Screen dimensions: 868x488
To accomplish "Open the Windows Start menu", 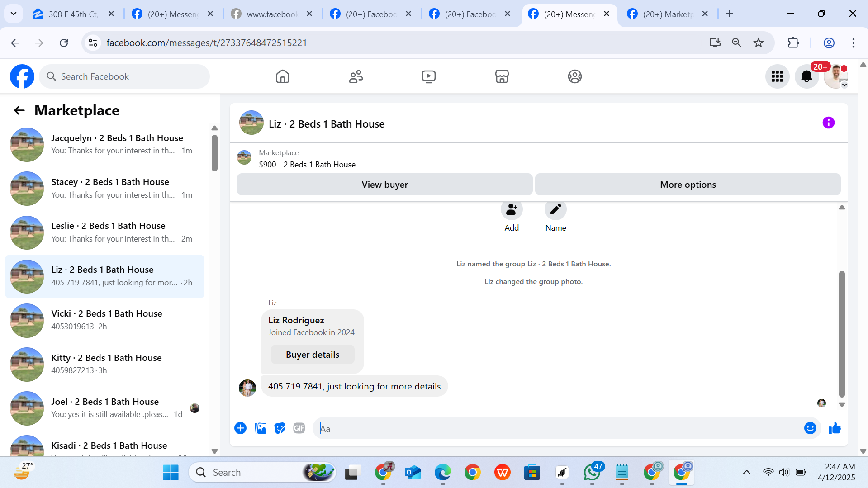I will pyautogui.click(x=171, y=473).
